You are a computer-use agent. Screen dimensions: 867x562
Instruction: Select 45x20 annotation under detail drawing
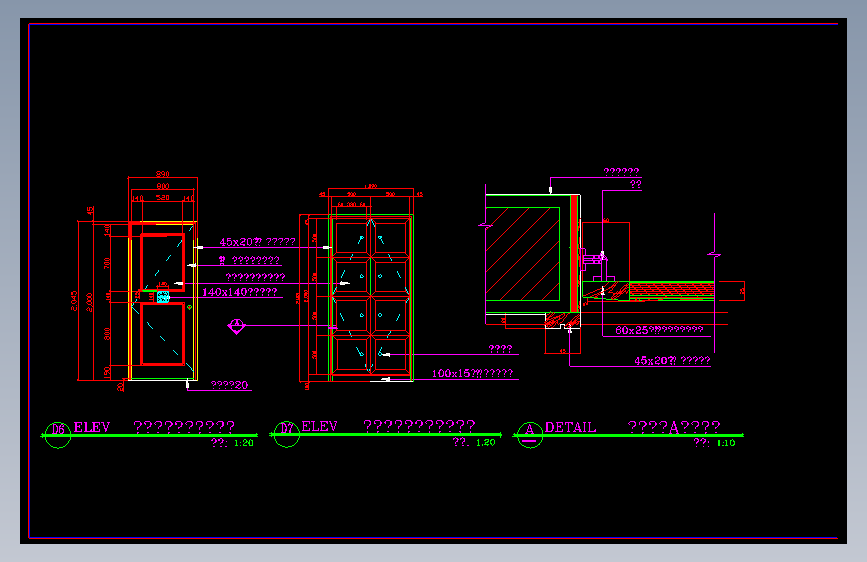pos(672,361)
